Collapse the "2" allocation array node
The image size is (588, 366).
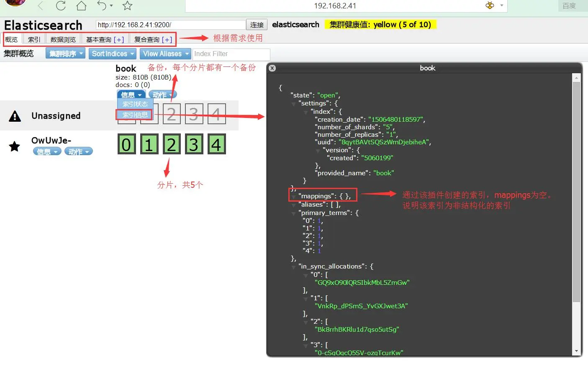click(306, 322)
